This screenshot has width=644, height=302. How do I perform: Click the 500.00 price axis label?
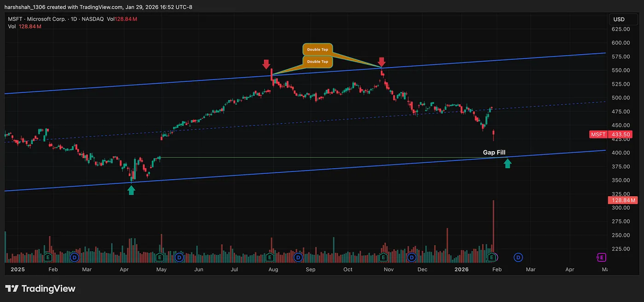(x=621, y=98)
